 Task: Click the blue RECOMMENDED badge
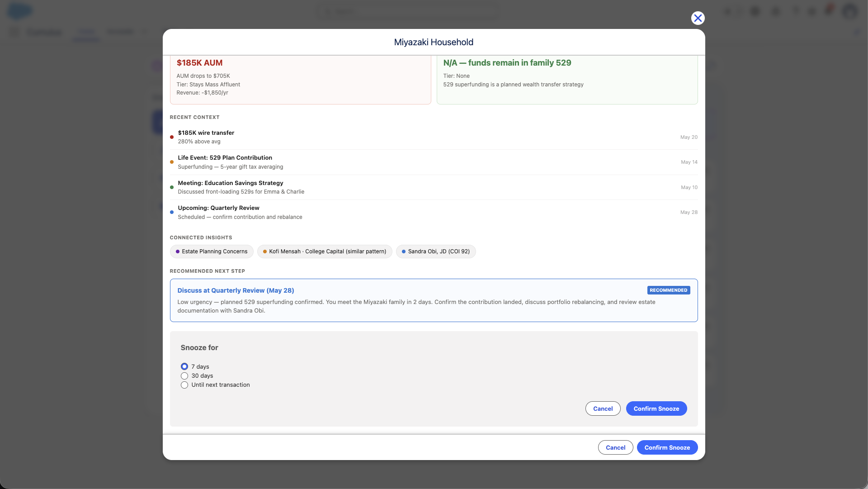point(668,290)
